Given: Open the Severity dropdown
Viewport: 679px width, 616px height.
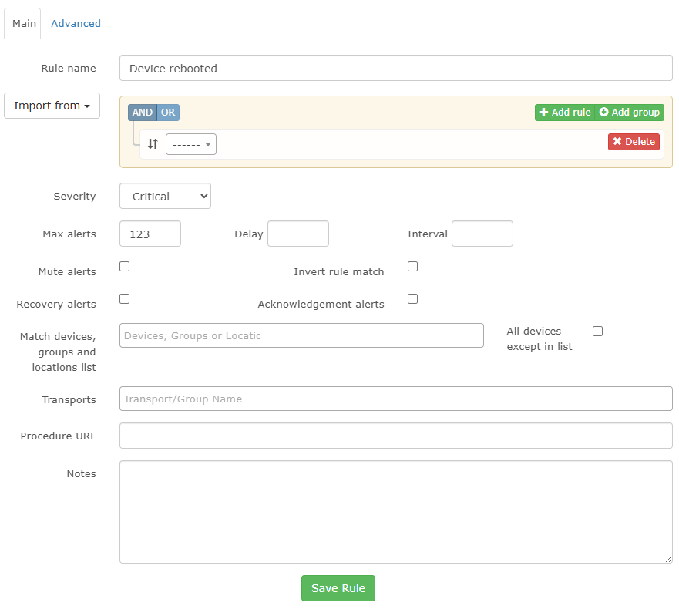Looking at the screenshot, I should [165, 197].
